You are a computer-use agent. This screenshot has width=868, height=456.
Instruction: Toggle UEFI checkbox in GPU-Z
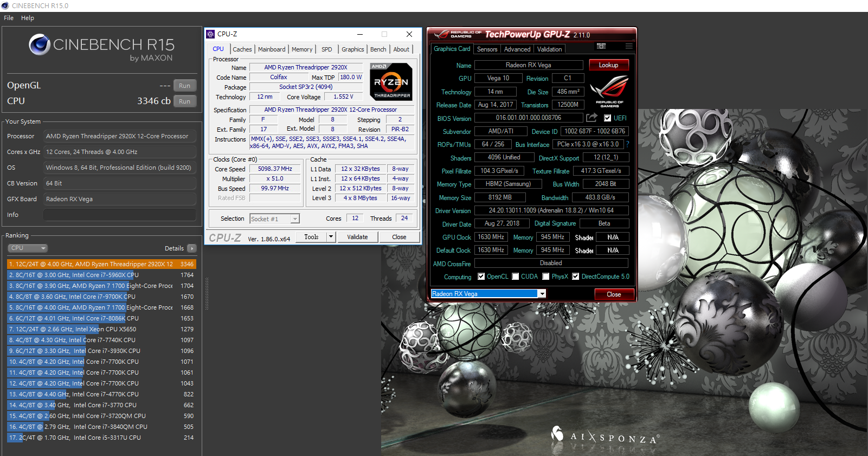607,118
